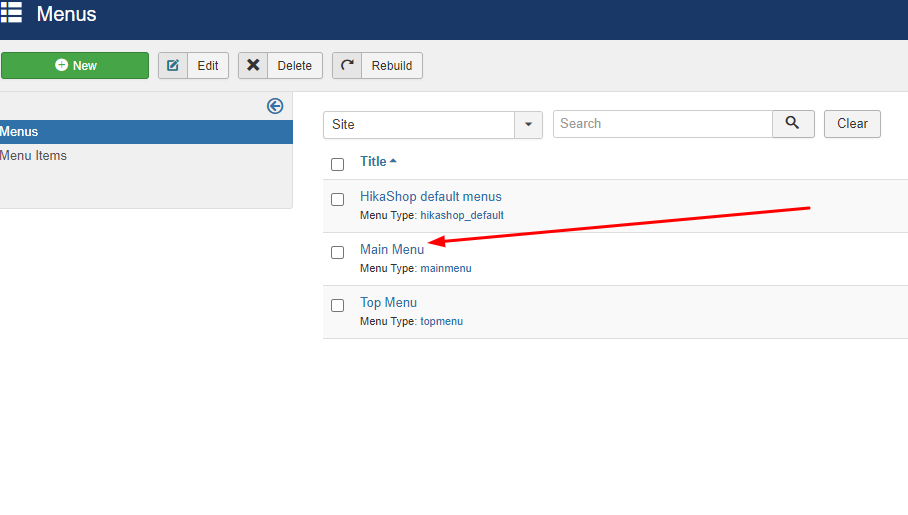
Task: Open the hikashop_default menu type link
Action: pos(462,216)
